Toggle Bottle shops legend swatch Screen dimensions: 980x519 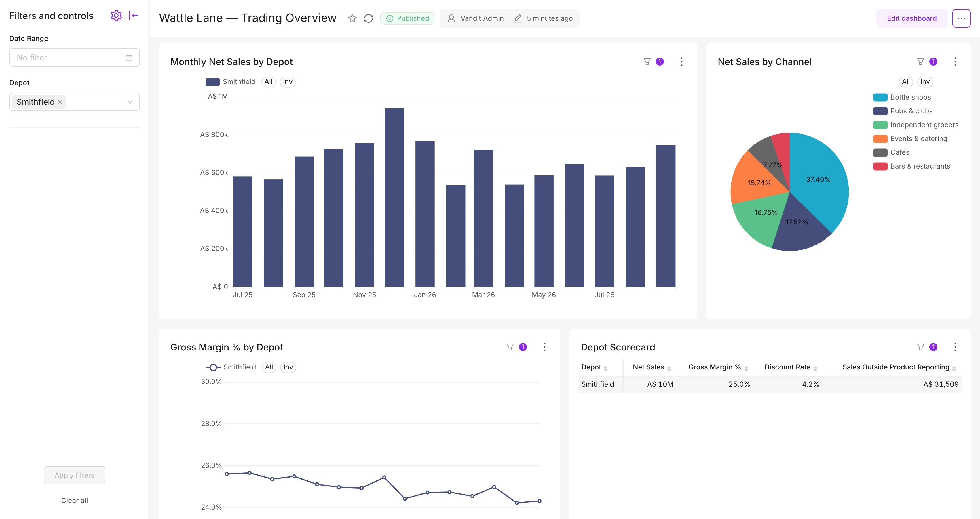pyautogui.click(x=880, y=97)
